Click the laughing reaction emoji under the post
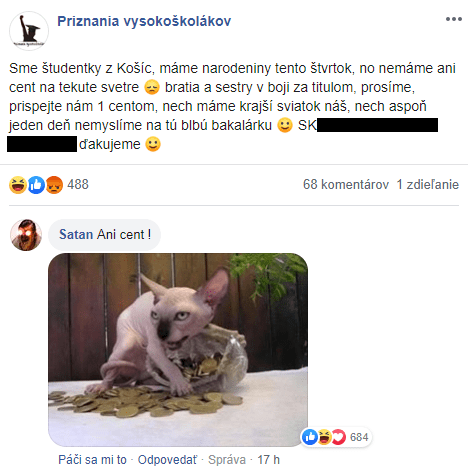 pyautogui.click(x=18, y=185)
